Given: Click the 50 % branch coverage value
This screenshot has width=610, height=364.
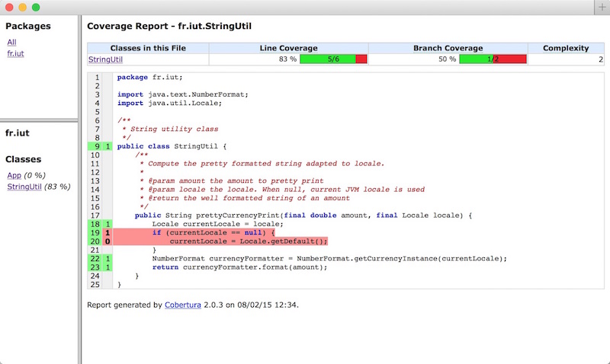Looking at the screenshot, I should (x=447, y=59).
